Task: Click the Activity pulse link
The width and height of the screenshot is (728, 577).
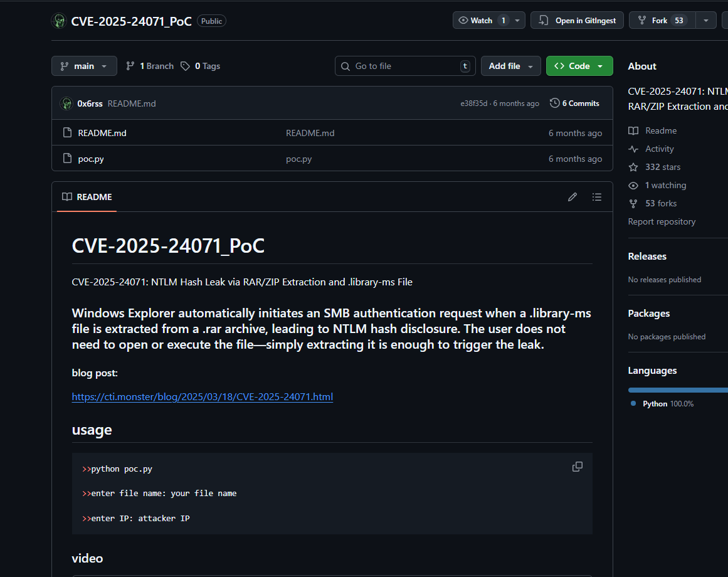Action: coord(659,149)
